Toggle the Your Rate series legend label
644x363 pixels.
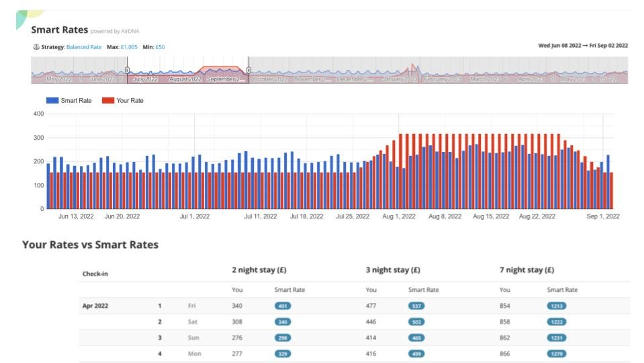pos(130,101)
